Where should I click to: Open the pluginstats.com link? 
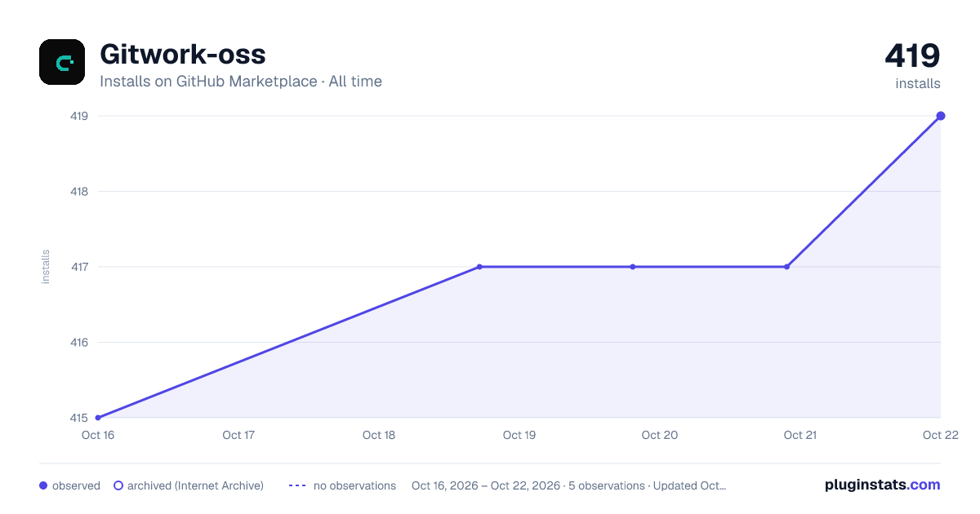pyautogui.click(x=883, y=485)
